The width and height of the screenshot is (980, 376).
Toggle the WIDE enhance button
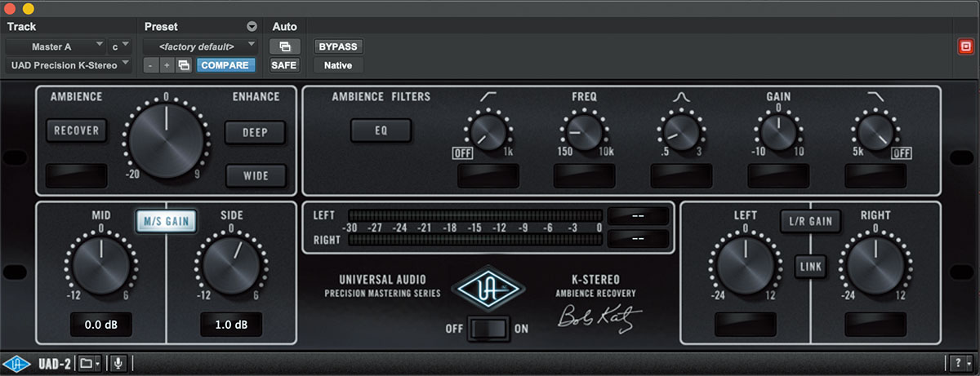pyautogui.click(x=256, y=175)
